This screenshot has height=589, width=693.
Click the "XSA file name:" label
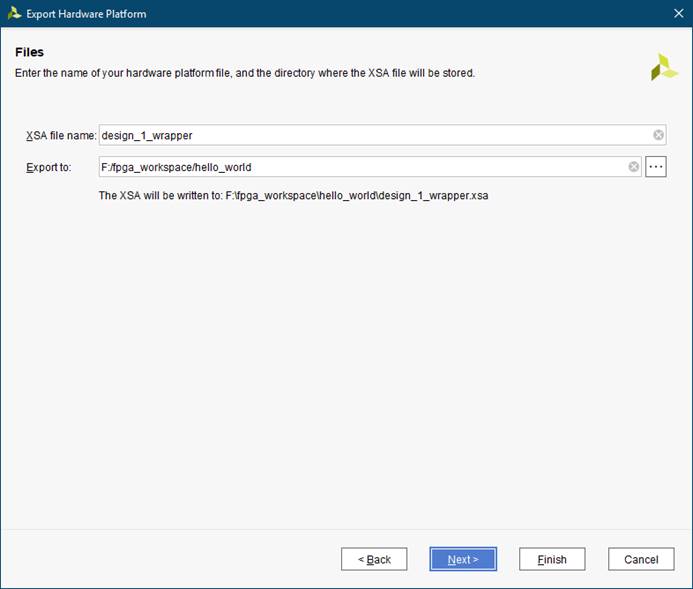click(61, 135)
